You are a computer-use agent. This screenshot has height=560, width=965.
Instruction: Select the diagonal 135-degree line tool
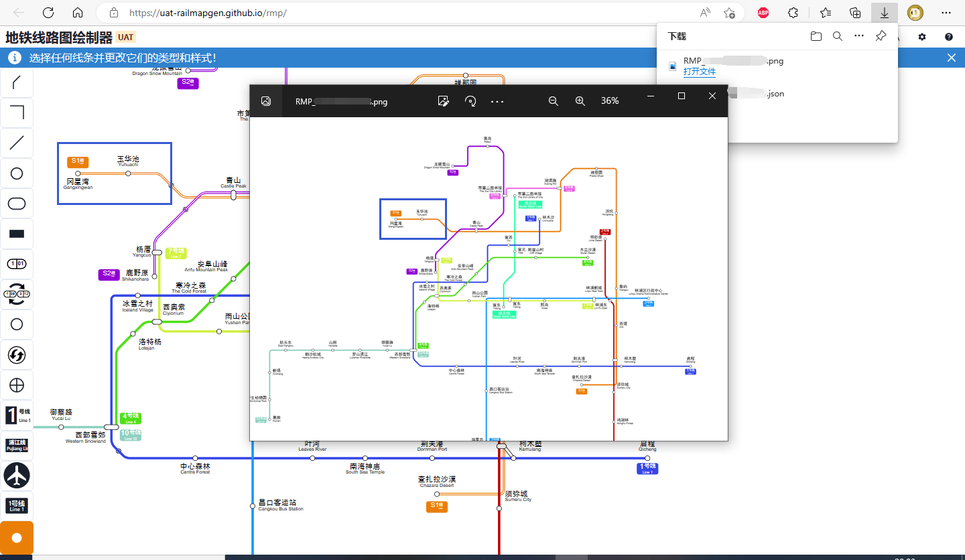17,83
